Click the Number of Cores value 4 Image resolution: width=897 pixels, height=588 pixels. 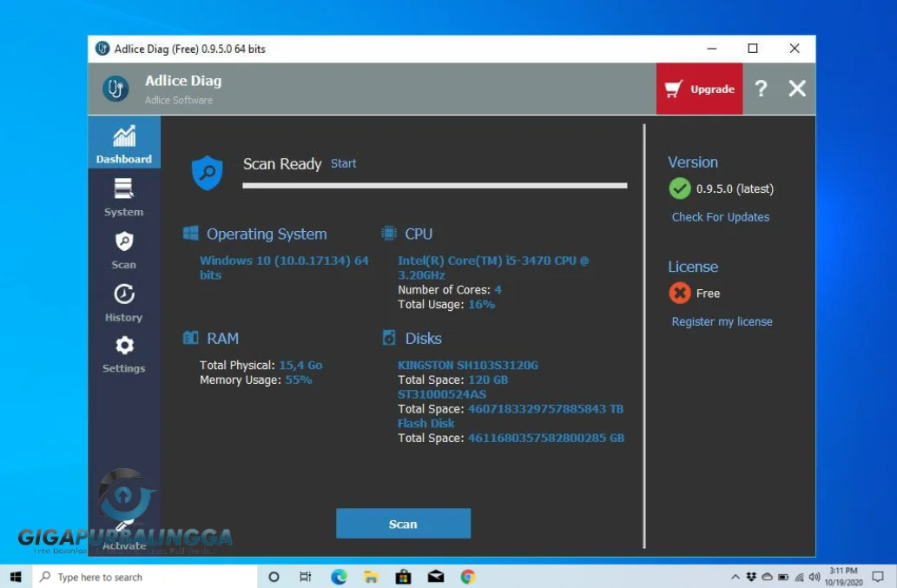click(x=498, y=290)
